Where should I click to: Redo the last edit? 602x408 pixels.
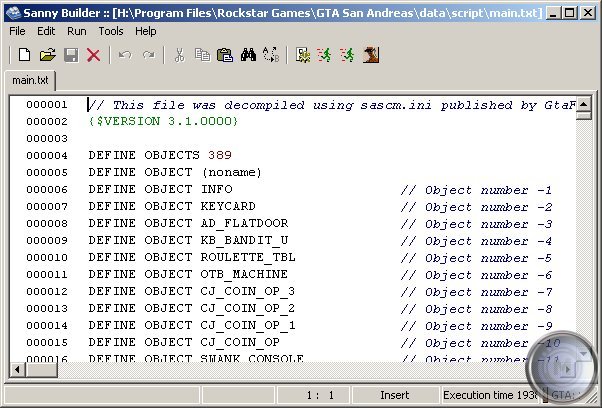click(x=149, y=55)
